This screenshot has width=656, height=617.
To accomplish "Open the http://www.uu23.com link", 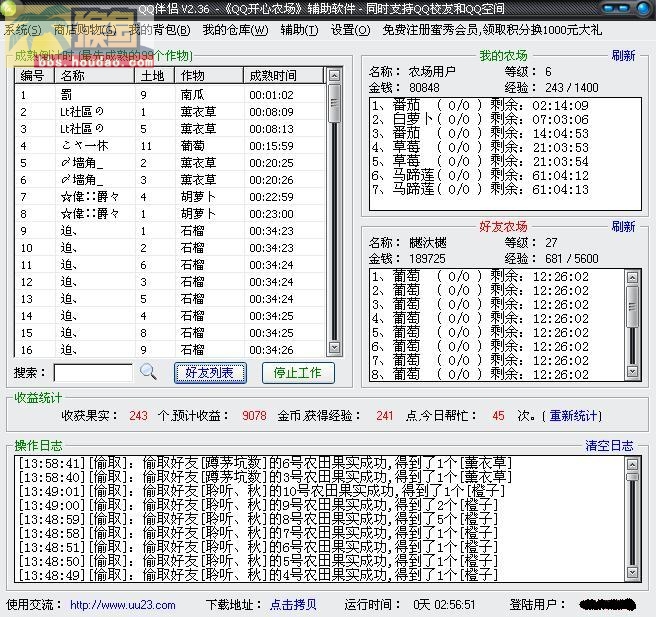I will [123, 605].
